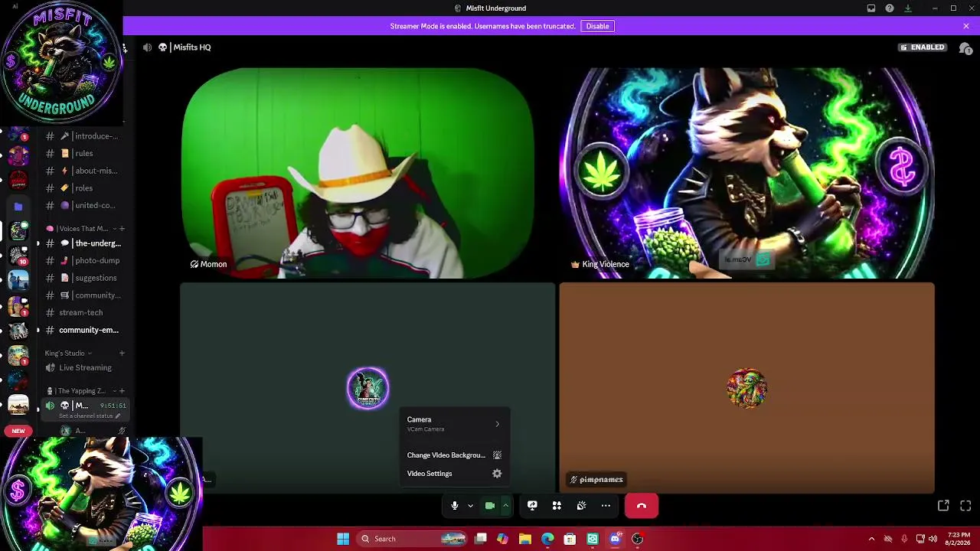Open the activities launcher icon
This screenshot has width=980, height=551.
coord(557,506)
